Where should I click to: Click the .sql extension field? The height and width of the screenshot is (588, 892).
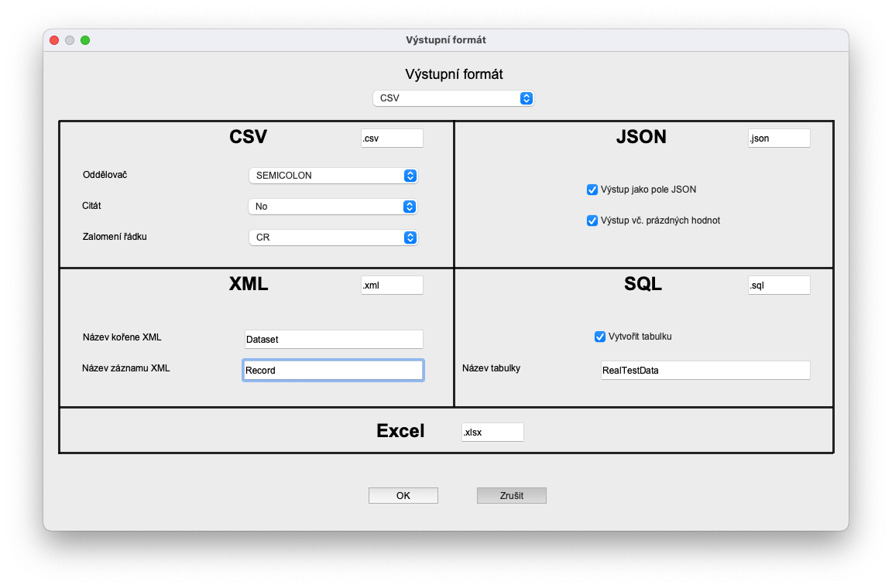click(779, 285)
